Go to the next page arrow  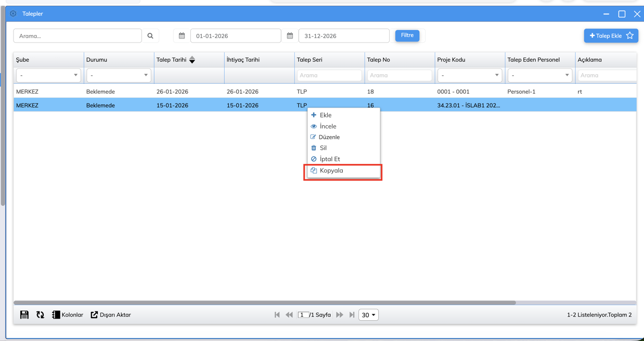[340, 314]
